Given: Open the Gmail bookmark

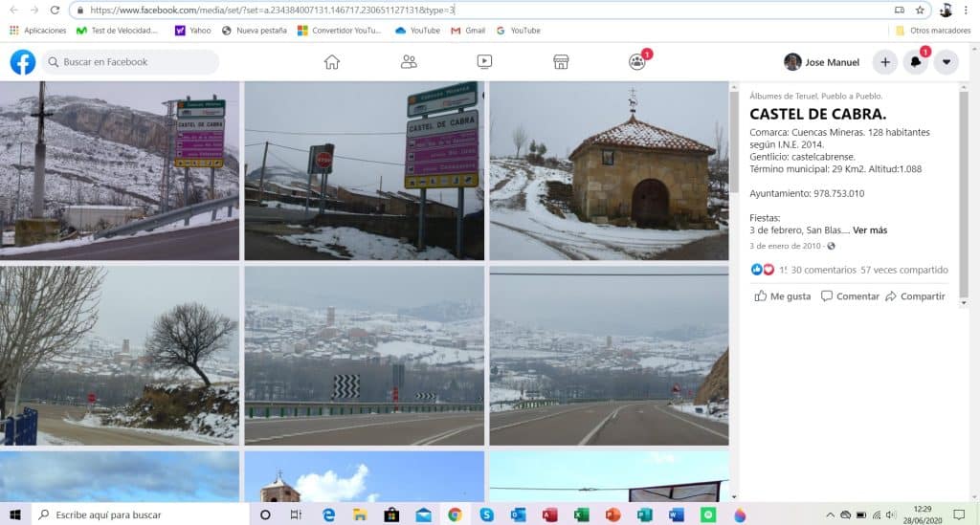Looking at the screenshot, I should (468, 30).
